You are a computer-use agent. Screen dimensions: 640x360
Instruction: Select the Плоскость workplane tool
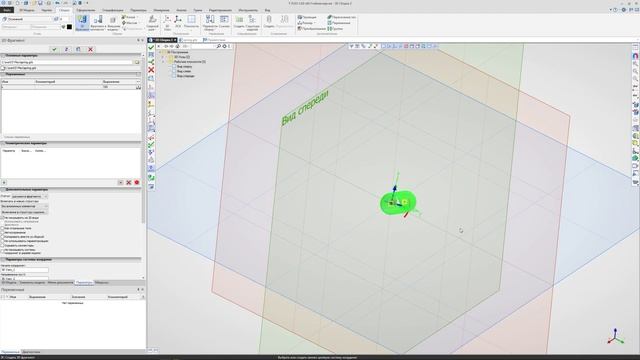[191, 22]
